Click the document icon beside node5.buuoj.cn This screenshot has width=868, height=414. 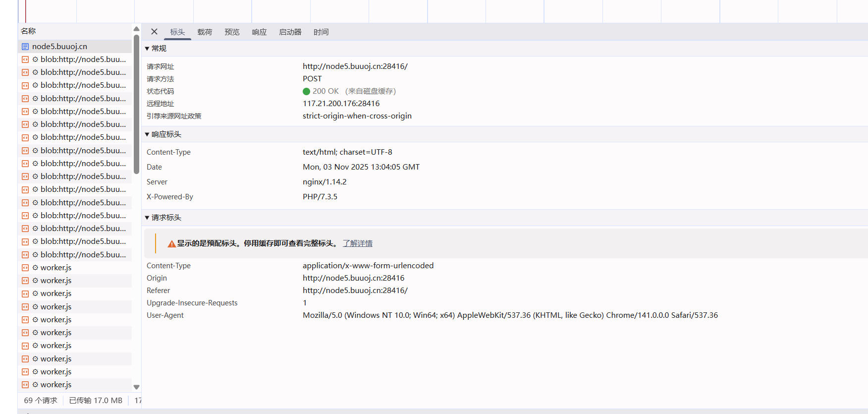click(25, 47)
